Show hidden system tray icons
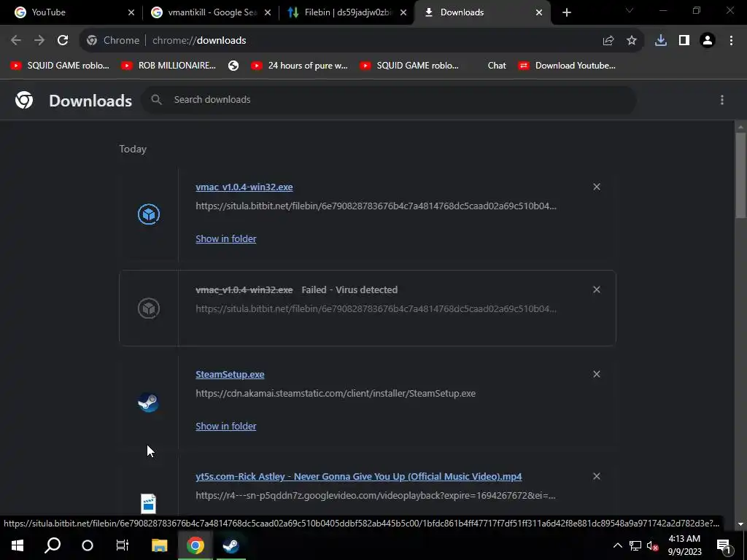 (x=617, y=545)
